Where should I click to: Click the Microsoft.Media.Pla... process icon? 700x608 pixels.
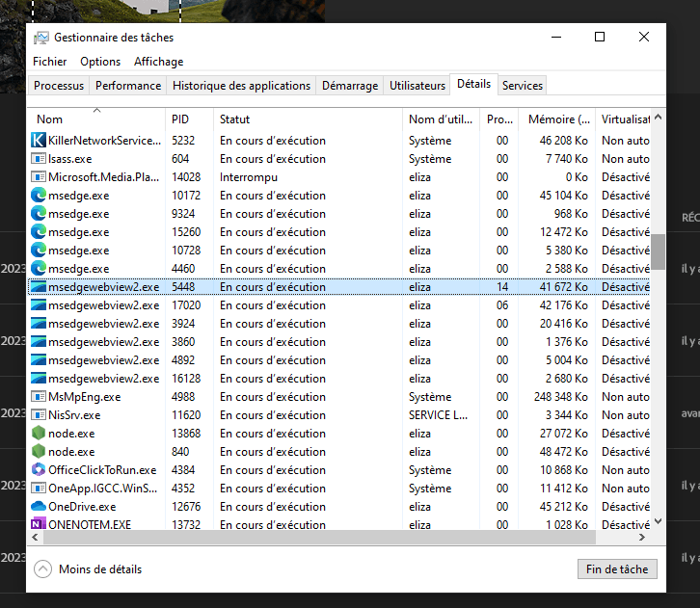click(39, 176)
